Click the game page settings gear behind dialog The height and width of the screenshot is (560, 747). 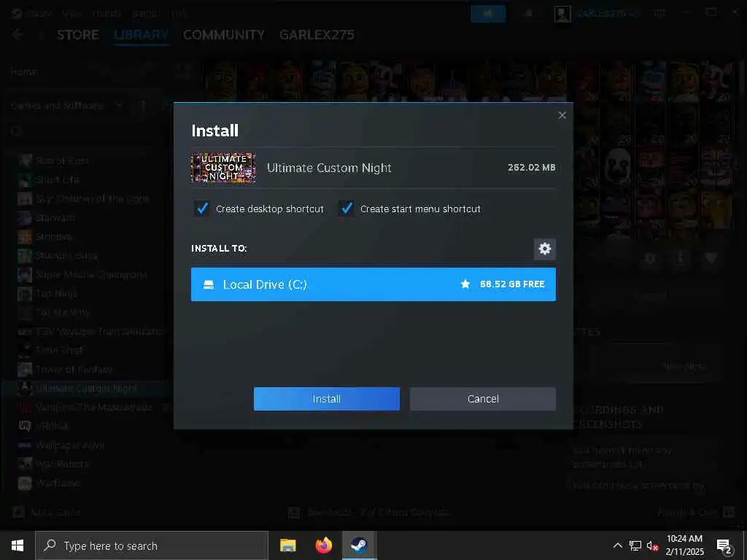[x=650, y=258]
